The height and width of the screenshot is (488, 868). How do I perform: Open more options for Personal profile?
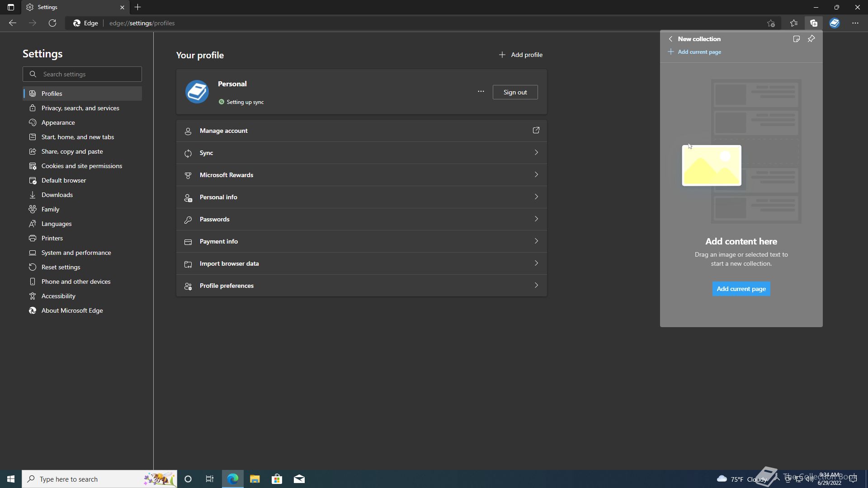(481, 92)
